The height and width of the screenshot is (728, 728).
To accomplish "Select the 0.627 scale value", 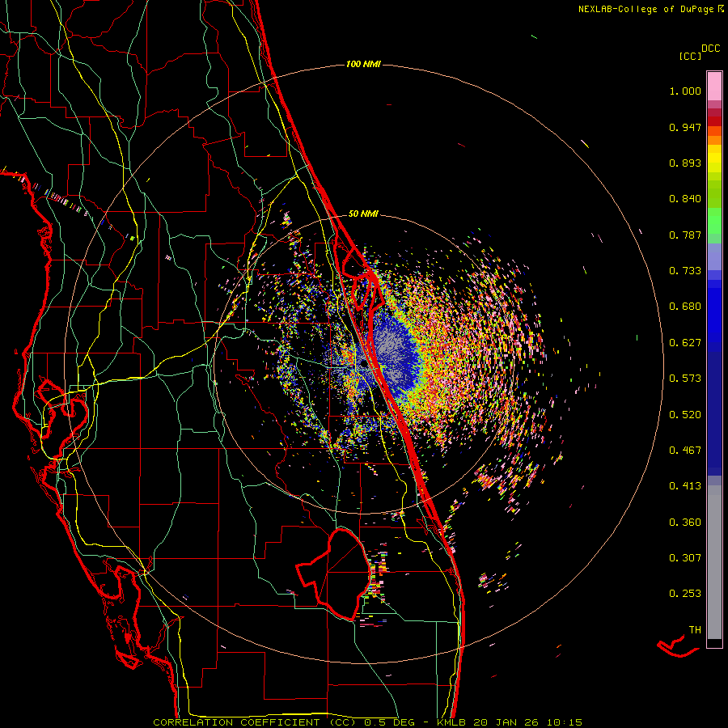I will point(685,343).
